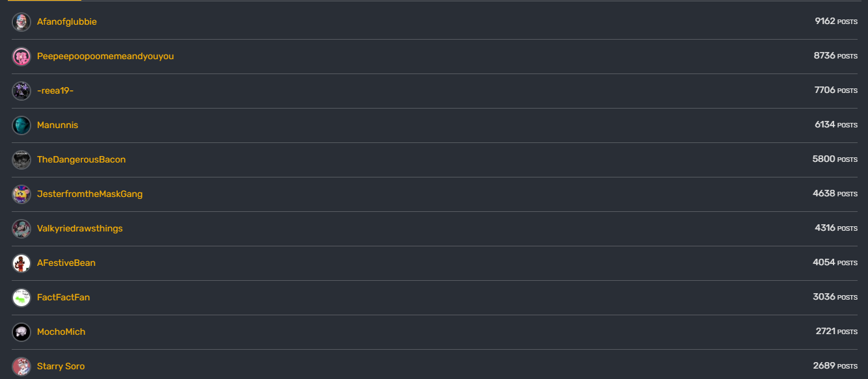Open MochoMich's dark avatar
Viewport: 868px width, 379px height.
click(x=21, y=332)
